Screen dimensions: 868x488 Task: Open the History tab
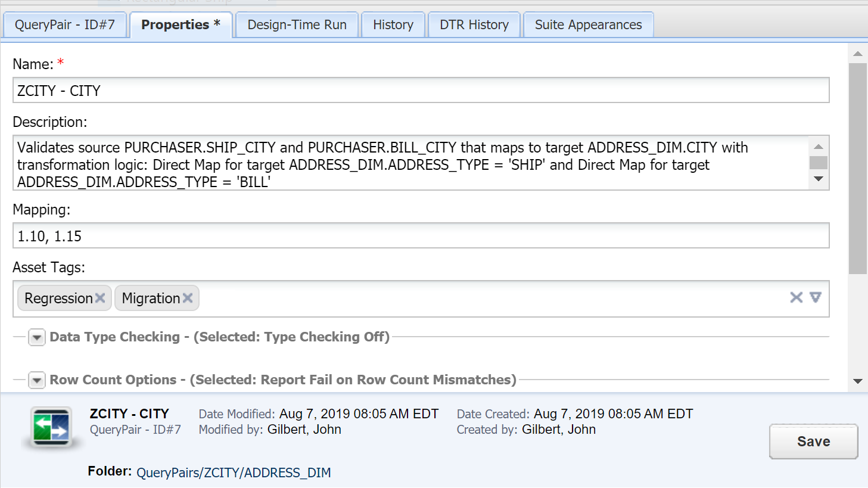[x=393, y=25]
